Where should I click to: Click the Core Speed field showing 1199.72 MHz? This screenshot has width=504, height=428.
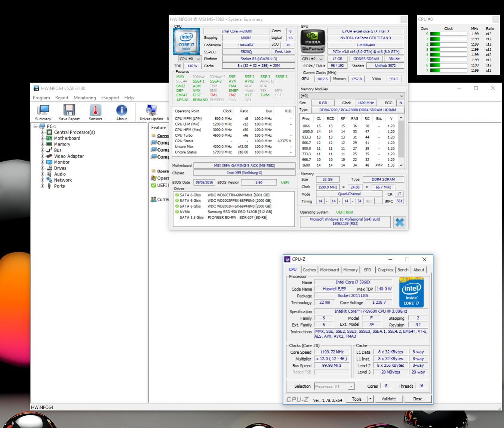pos(332,352)
